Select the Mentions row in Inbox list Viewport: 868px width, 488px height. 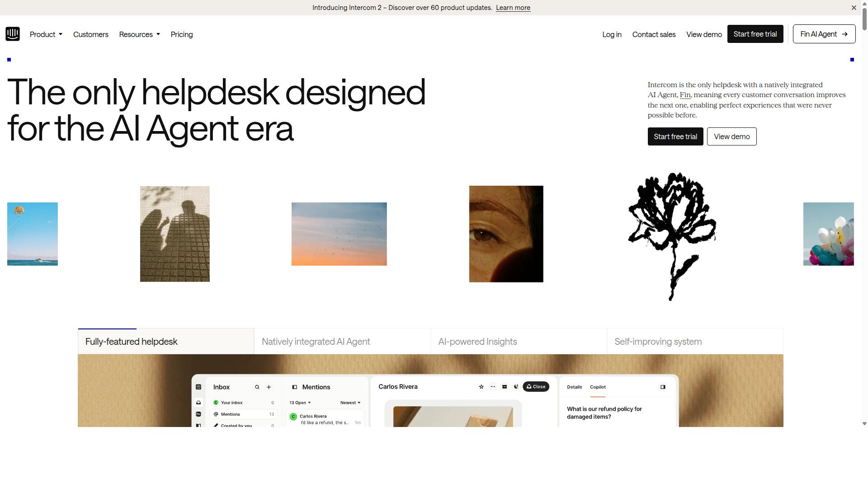point(244,414)
